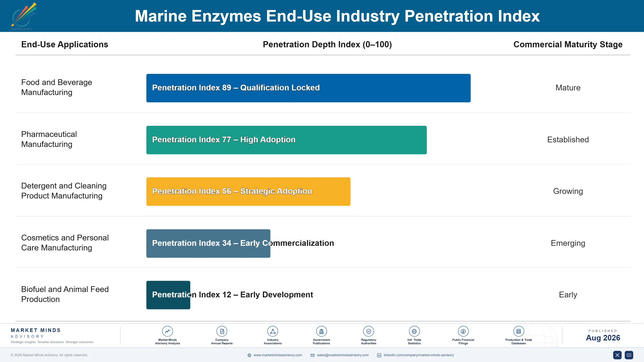The width and height of the screenshot is (644, 362).
Task: Select the green Penetration Index 77 bar
Action: pos(287,140)
